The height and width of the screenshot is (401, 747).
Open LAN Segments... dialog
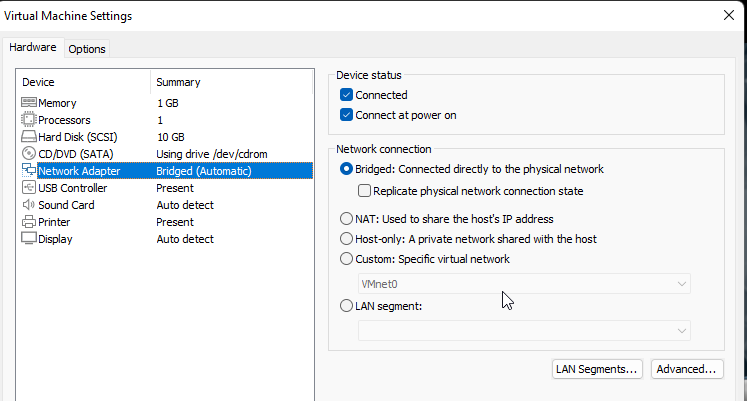(596, 369)
